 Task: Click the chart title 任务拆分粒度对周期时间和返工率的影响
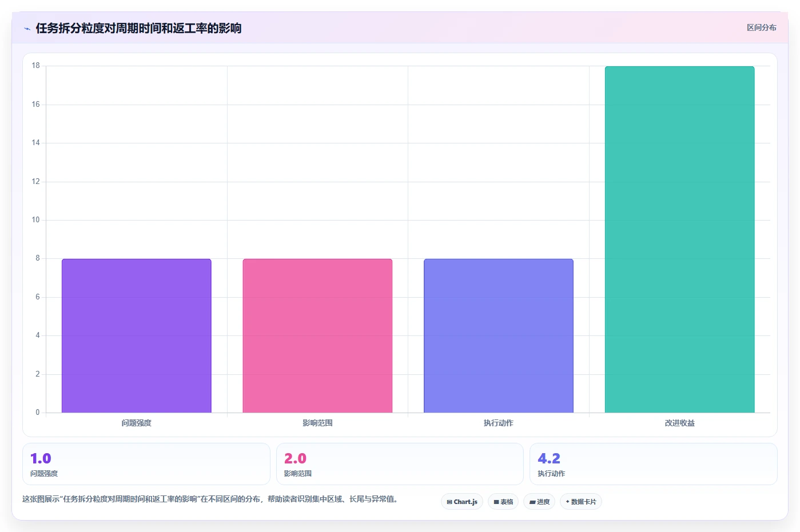pyautogui.click(x=138, y=28)
